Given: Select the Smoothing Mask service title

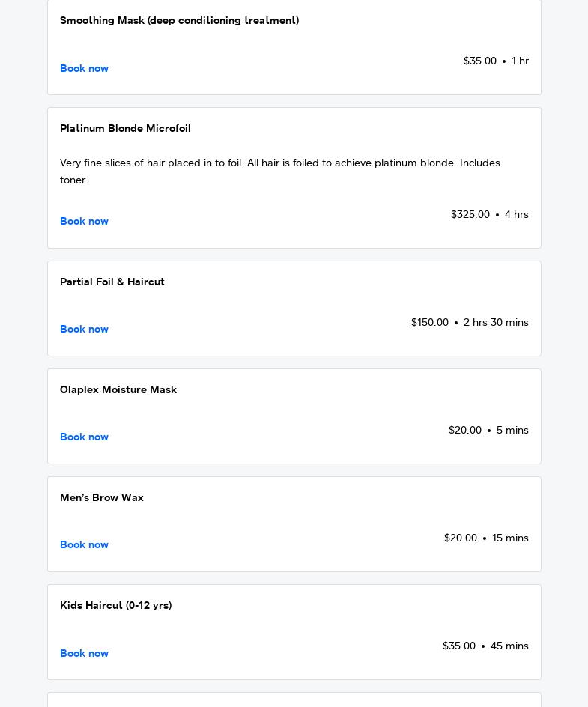Looking at the screenshot, I should (179, 20).
